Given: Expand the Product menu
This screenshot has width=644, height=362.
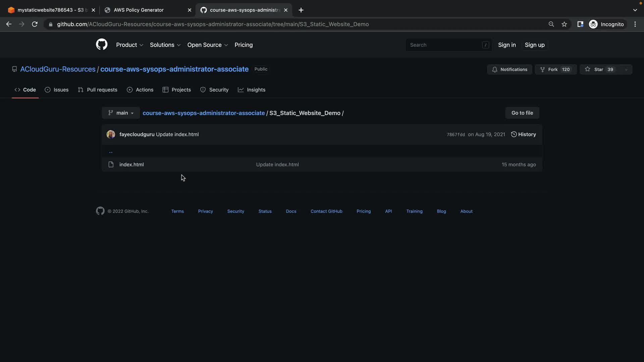Looking at the screenshot, I should point(129,45).
